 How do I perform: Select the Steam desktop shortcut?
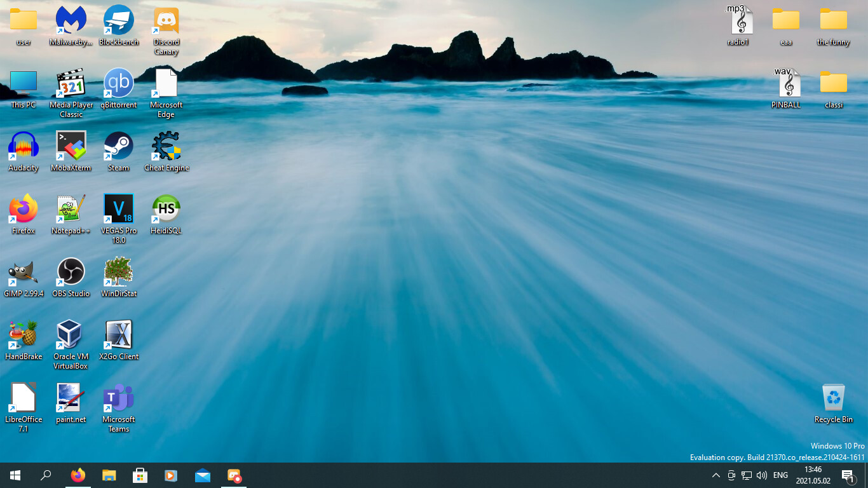119,152
